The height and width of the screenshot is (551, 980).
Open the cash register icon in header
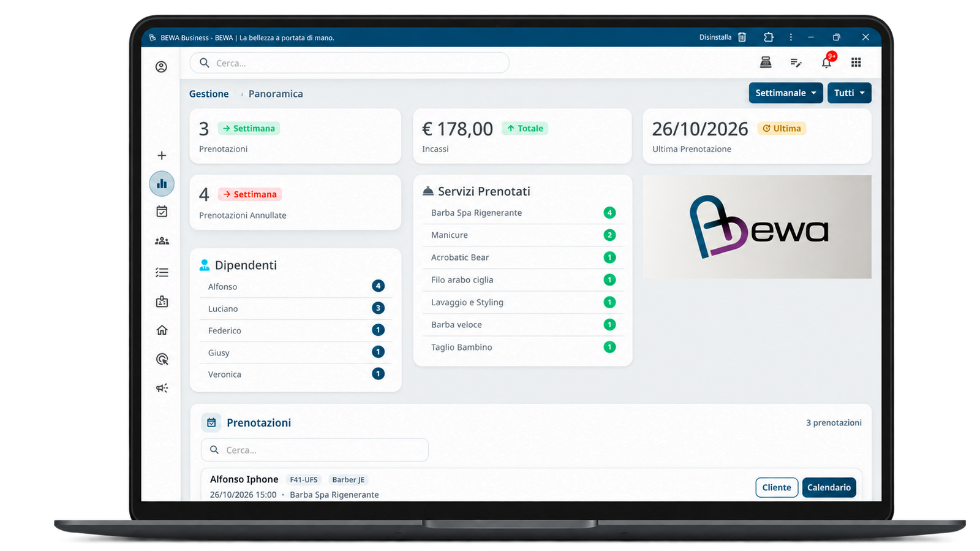pos(766,62)
